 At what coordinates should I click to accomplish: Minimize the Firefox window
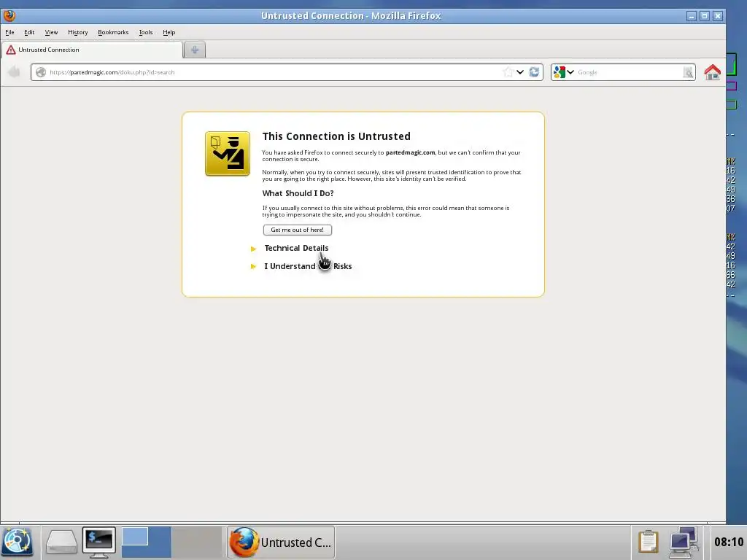click(692, 16)
